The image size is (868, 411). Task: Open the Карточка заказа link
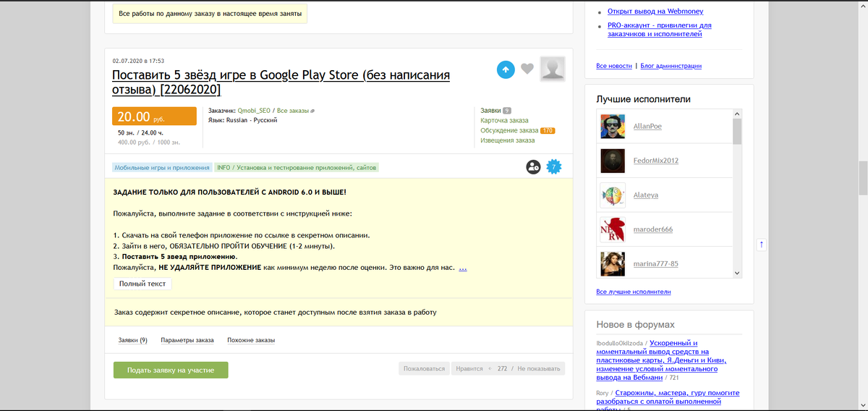point(504,120)
